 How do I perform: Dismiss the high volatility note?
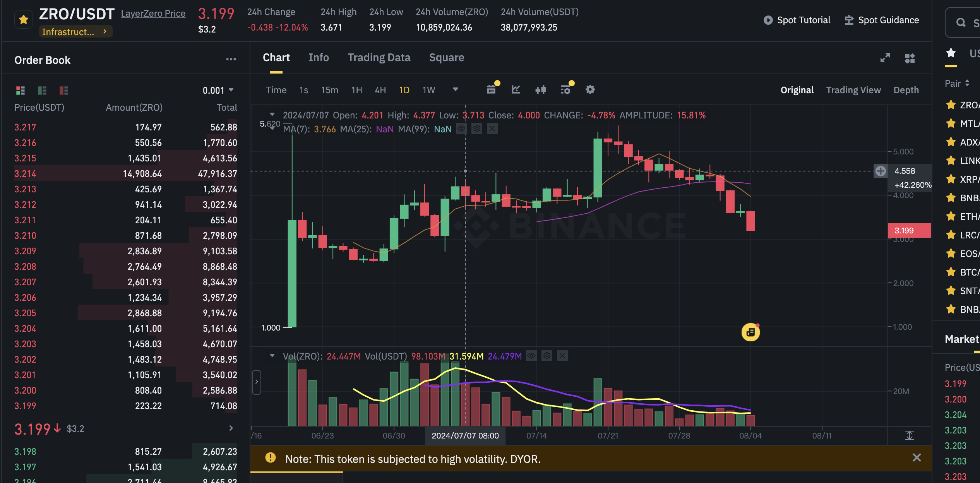pos(917,458)
